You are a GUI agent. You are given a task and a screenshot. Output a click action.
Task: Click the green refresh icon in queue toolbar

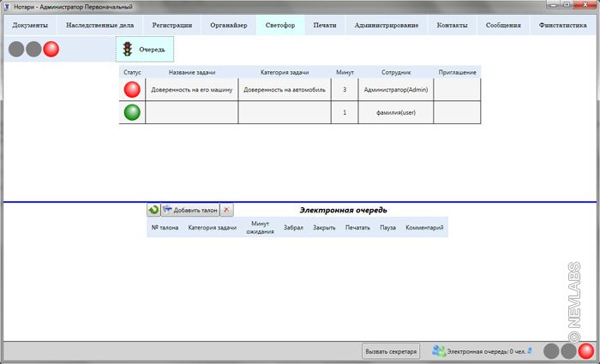tap(153, 209)
